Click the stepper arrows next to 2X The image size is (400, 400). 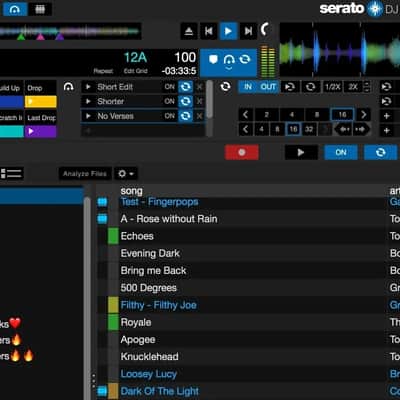(x=366, y=87)
